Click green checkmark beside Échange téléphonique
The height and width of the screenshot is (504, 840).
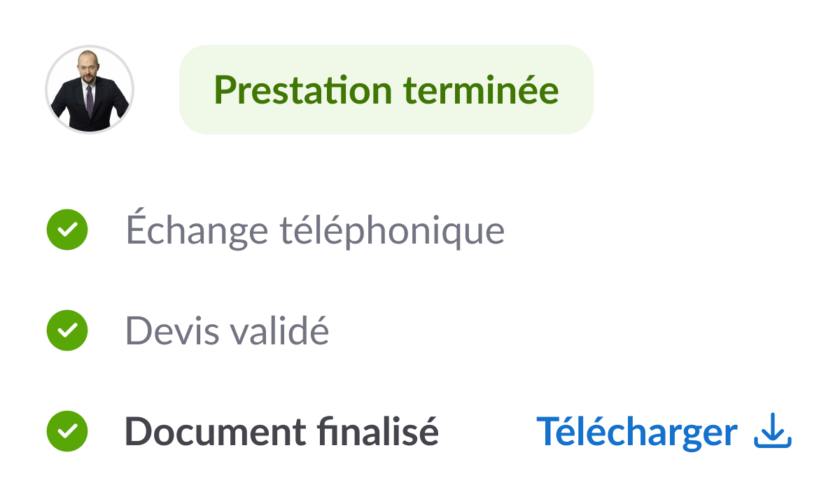click(x=67, y=230)
